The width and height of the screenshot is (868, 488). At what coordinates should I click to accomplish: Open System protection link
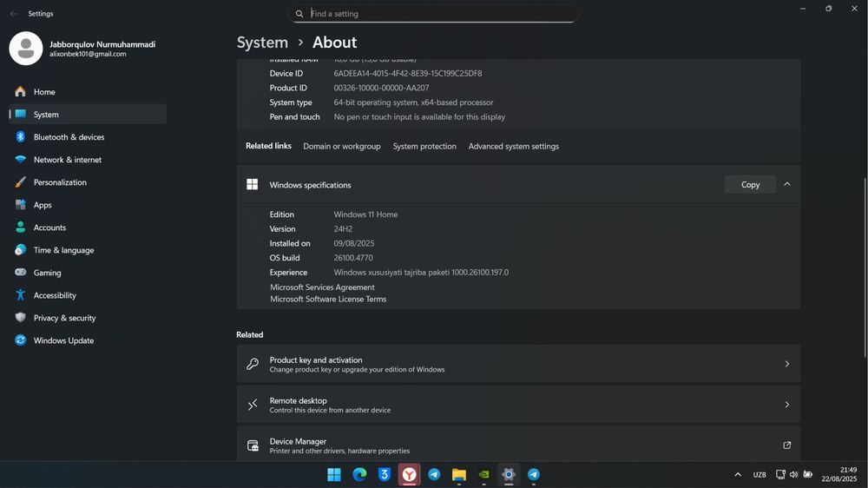(x=424, y=146)
